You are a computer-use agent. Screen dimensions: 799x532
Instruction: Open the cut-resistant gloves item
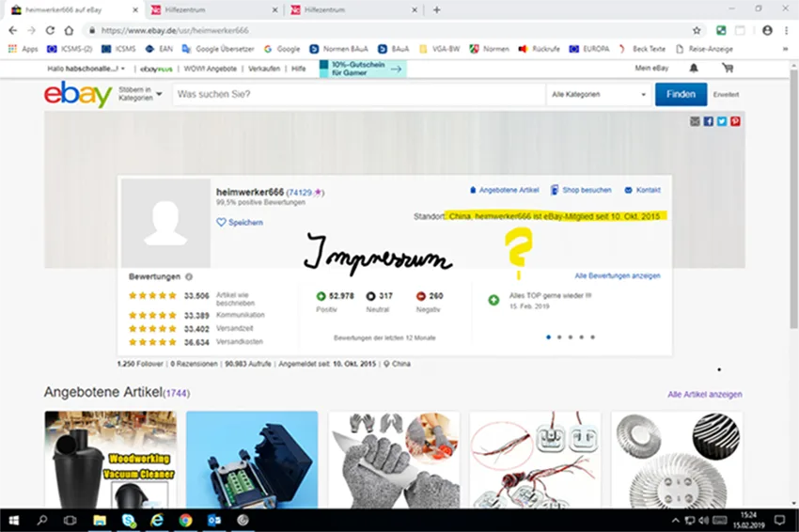point(394,460)
